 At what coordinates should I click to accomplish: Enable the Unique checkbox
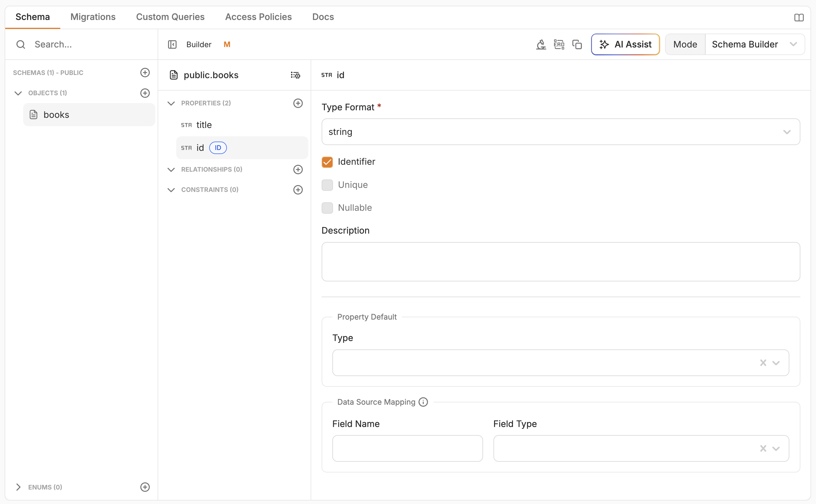327,185
